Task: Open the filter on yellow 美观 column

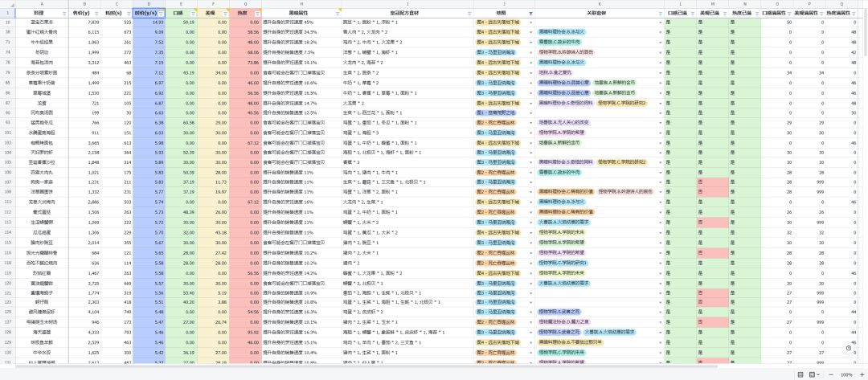Action: pos(225,13)
